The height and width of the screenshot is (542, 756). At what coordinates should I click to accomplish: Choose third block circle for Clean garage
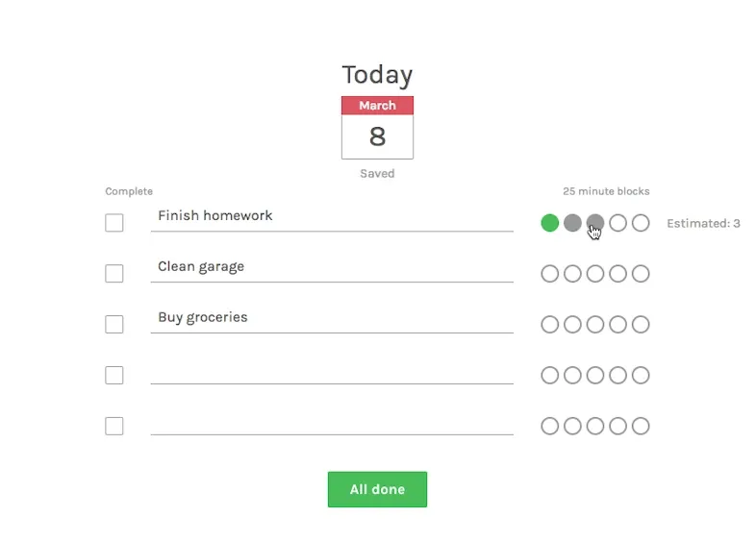(x=595, y=274)
